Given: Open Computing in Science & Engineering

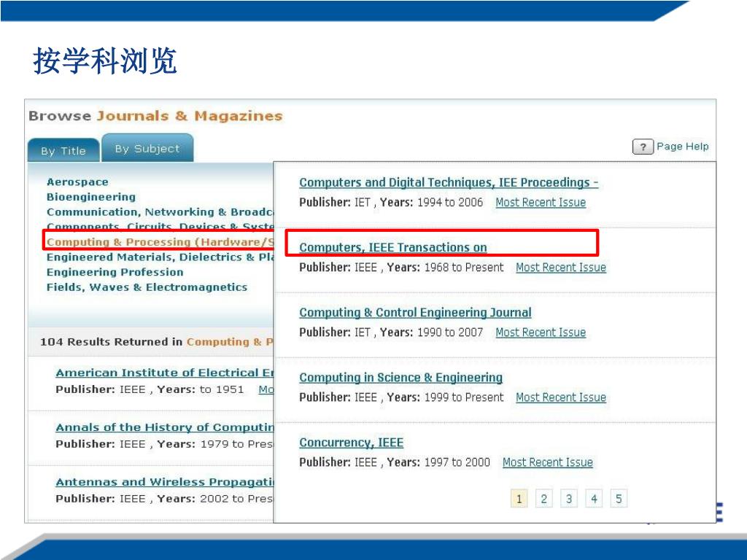Looking at the screenshot, I should coord(400,378).
